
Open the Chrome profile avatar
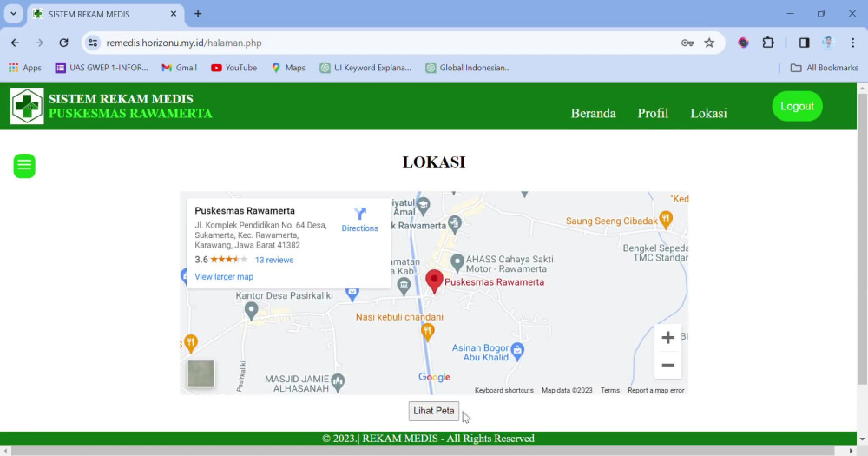pos(828,43)
